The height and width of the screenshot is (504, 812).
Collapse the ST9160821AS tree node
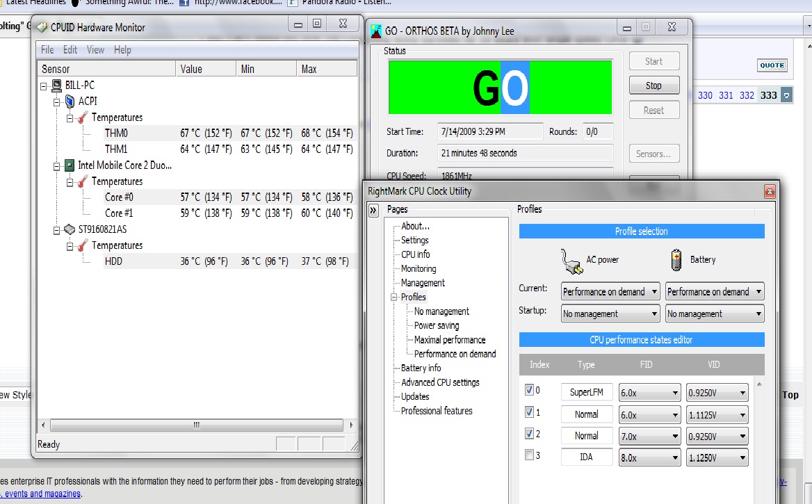tap(57, 231)
